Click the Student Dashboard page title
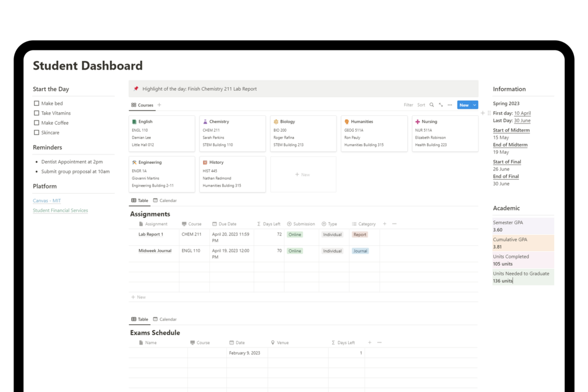 coord(88,66)
